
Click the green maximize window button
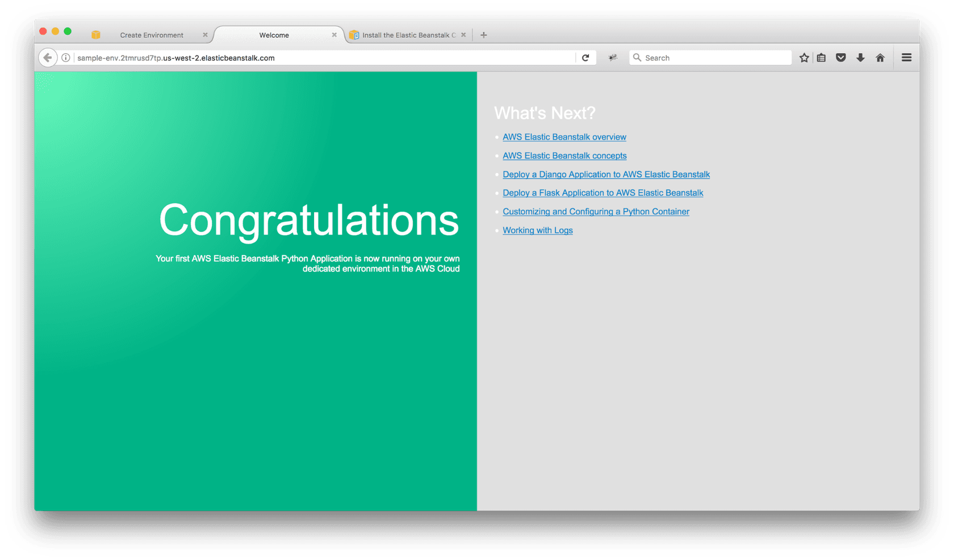pyautogui.click(x=68, y=31)
